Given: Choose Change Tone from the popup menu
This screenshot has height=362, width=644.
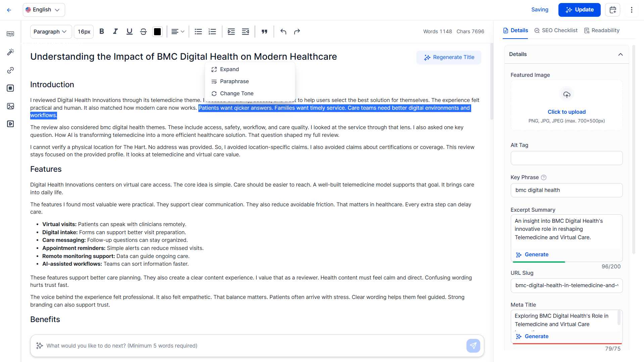Looking at the screenshot, I should 250,93.
